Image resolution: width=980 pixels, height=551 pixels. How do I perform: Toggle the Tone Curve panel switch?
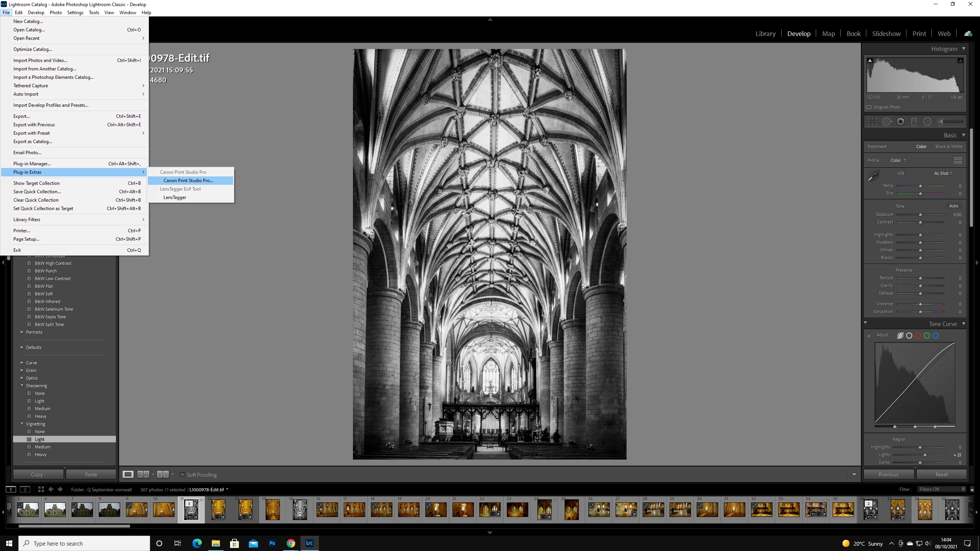865,324
